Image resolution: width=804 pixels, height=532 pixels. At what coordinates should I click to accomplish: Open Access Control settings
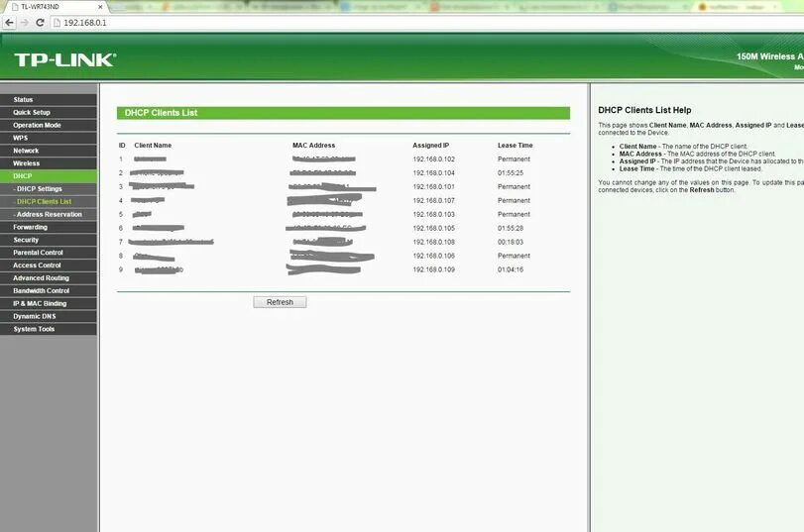tap(49, 266)
